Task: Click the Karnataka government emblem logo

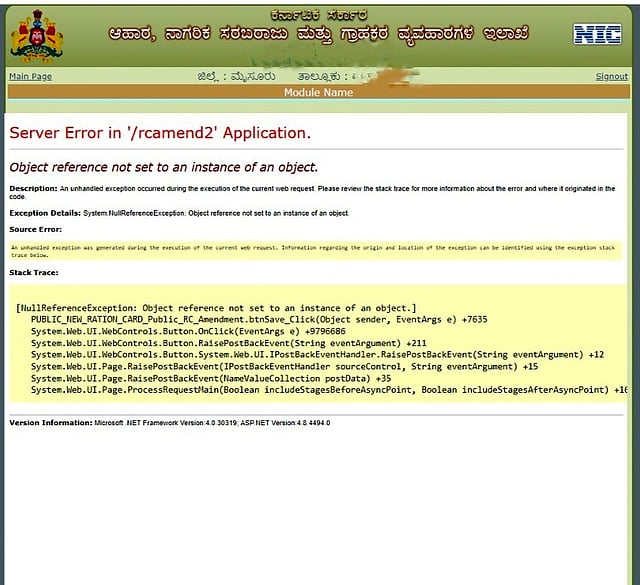Action: 37,37
